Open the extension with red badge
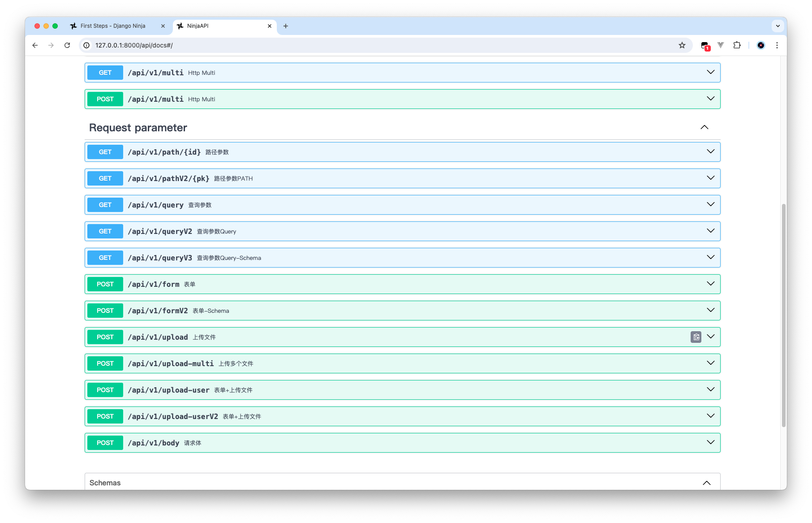This screenshot has width=812, height=523. click(x=705, y=46)
